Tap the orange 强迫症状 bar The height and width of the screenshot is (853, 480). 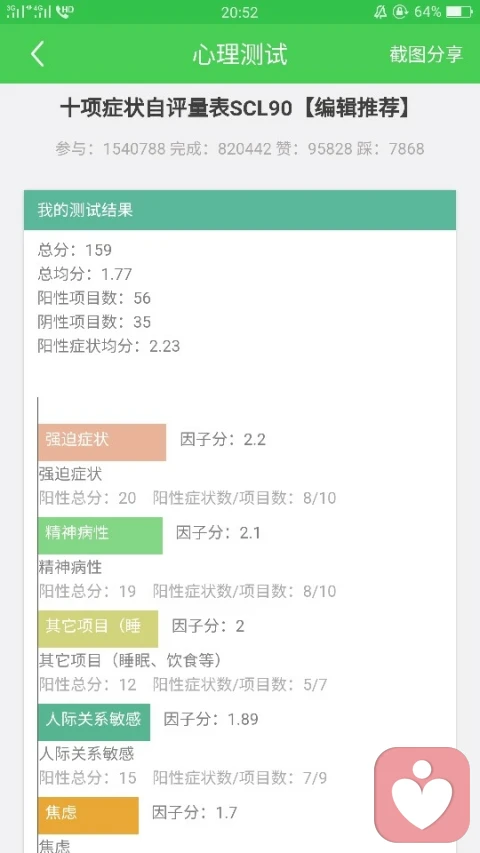coord(102,442)
